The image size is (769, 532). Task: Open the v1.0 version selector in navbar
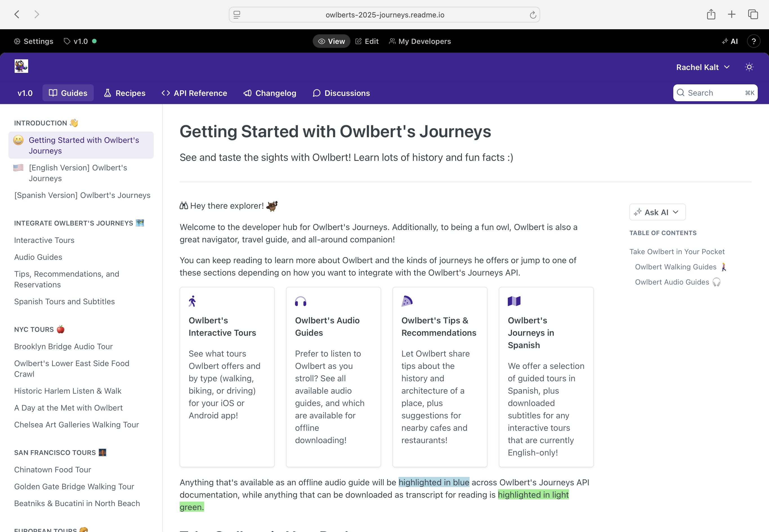[x=25, y=93]
